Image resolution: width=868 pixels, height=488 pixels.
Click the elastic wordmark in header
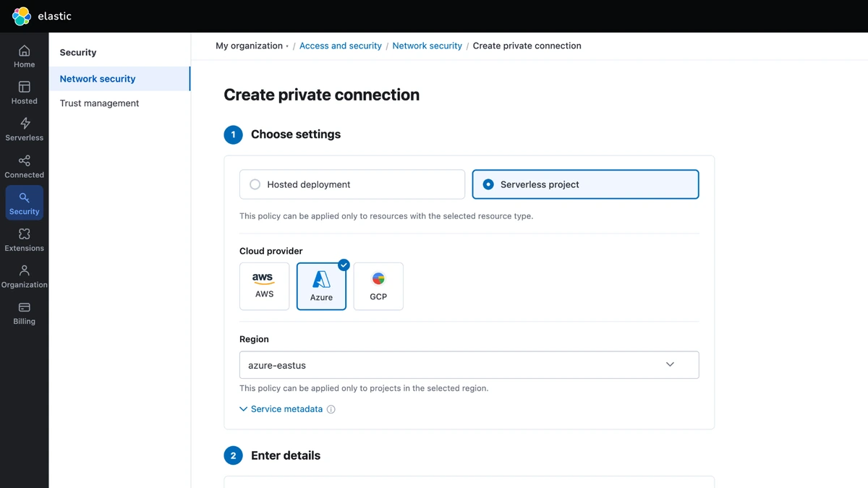point(55,16)
